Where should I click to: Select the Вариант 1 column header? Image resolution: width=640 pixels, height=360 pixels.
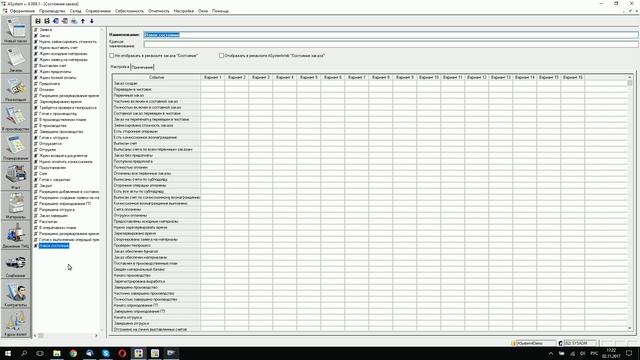coord(213,77)
